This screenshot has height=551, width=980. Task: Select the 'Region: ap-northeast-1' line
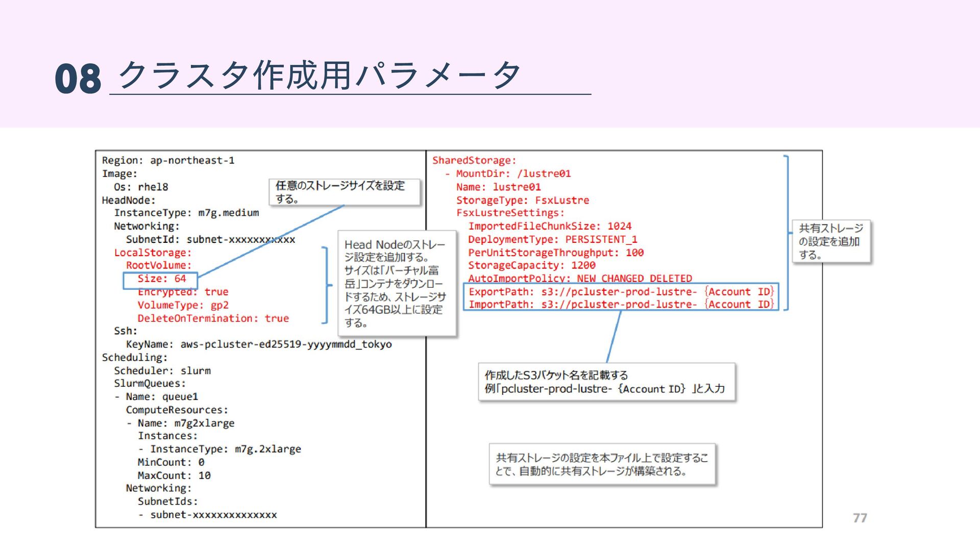point(168,161)
